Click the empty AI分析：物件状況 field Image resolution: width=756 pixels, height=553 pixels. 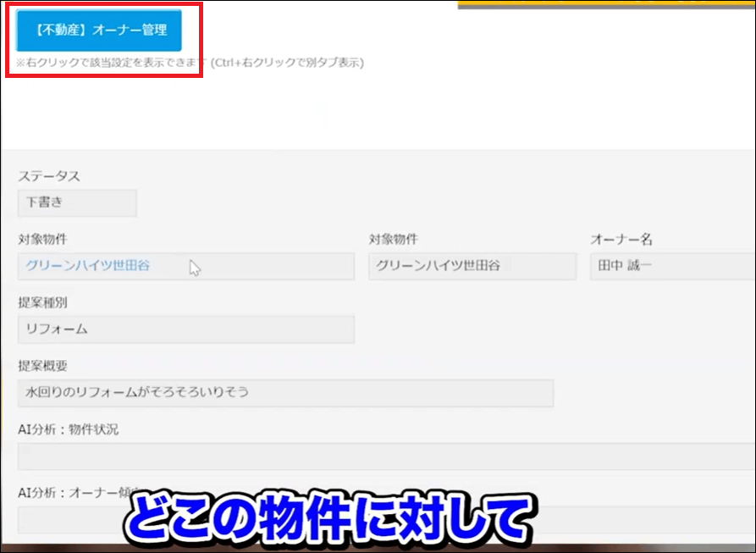[285, 457]
